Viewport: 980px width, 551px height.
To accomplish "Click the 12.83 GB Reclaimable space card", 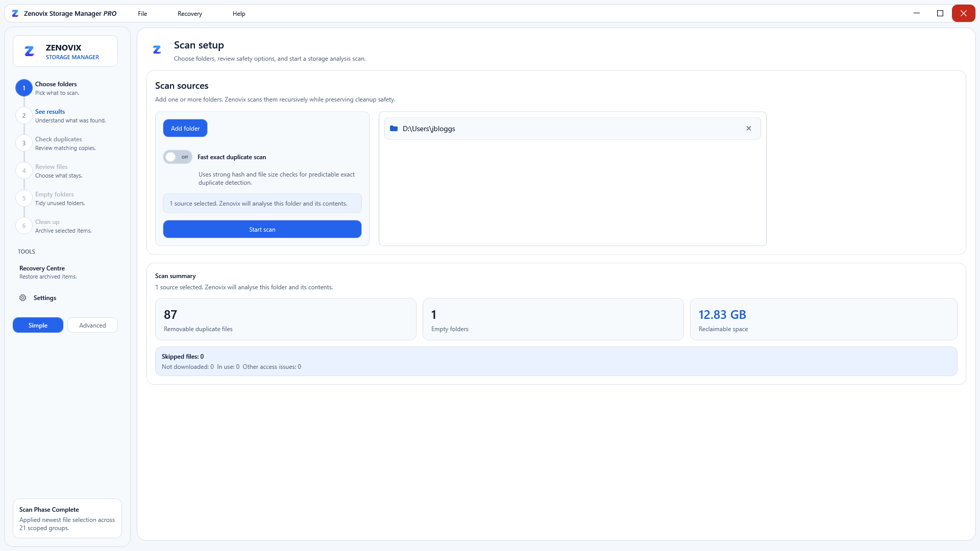I will pos(823,319).
